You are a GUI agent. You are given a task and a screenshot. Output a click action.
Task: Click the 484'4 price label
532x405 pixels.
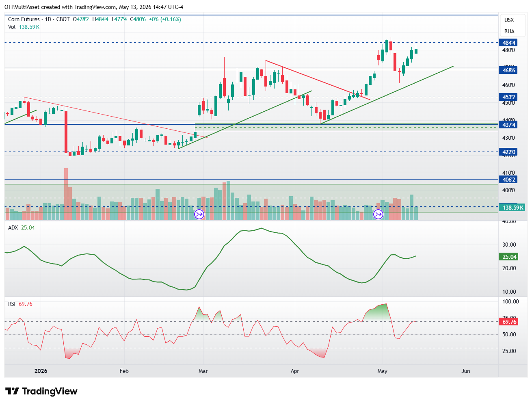[509, 43]
